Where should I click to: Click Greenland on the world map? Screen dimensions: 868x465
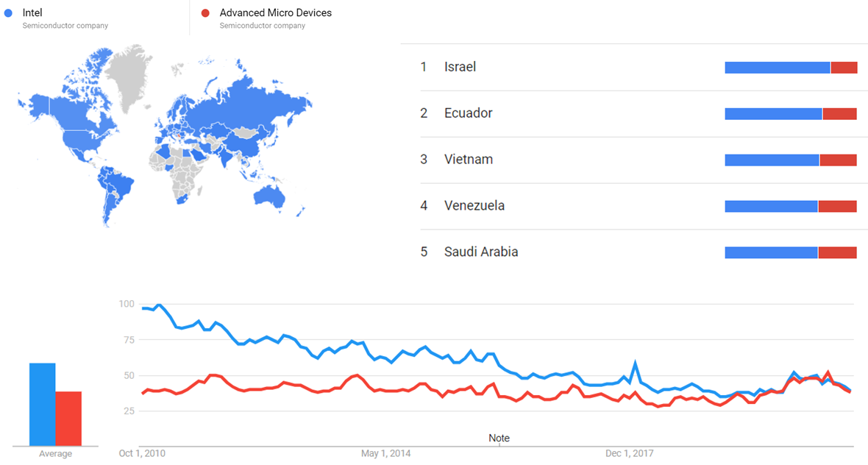[x=132, y=70]
